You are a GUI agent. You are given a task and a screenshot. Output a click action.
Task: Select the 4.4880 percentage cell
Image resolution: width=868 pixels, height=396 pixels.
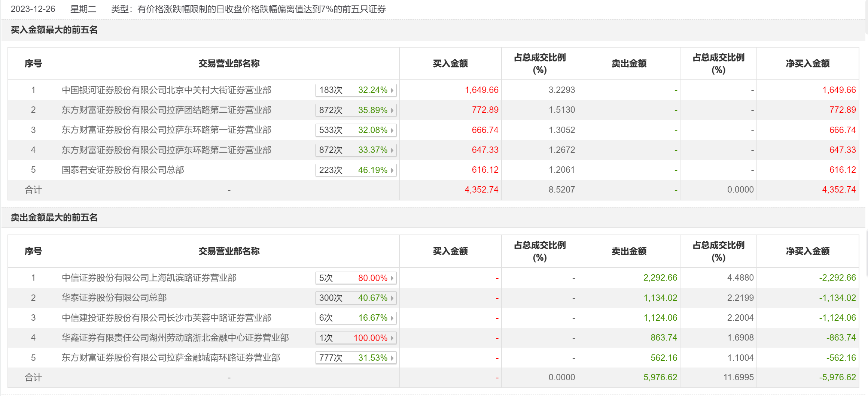pyautogui.click(x=740, y=278)
